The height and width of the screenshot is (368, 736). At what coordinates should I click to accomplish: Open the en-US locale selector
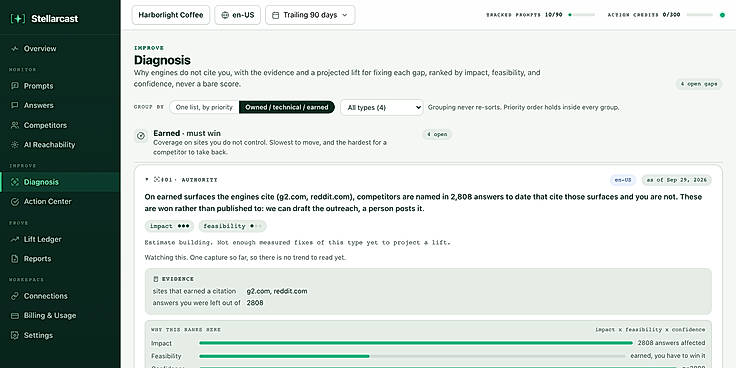click(238, 15)
